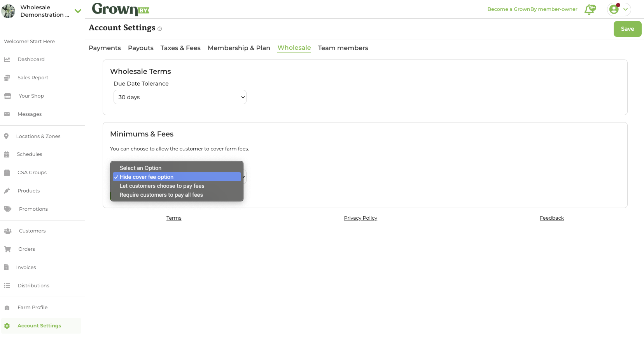The image size is (644, 348).
Task: Open the notifications bell
Action: [590, 9]
